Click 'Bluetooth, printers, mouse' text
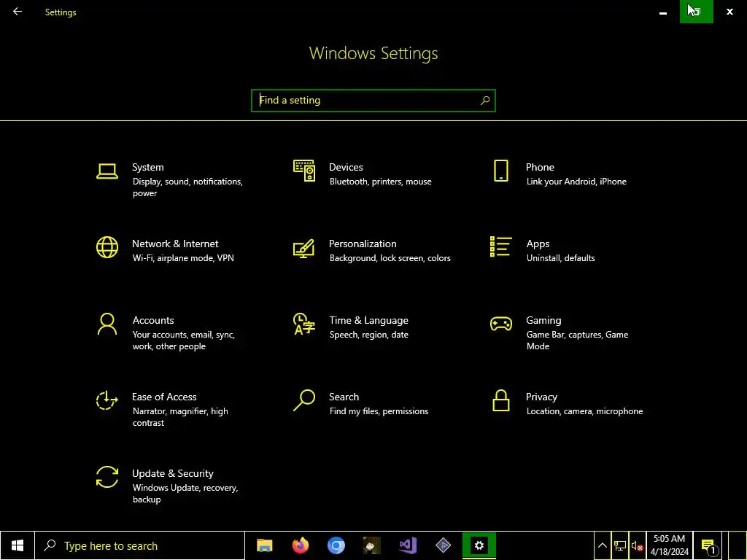Viewport: 747px width, 560px height. pos(380,182)
